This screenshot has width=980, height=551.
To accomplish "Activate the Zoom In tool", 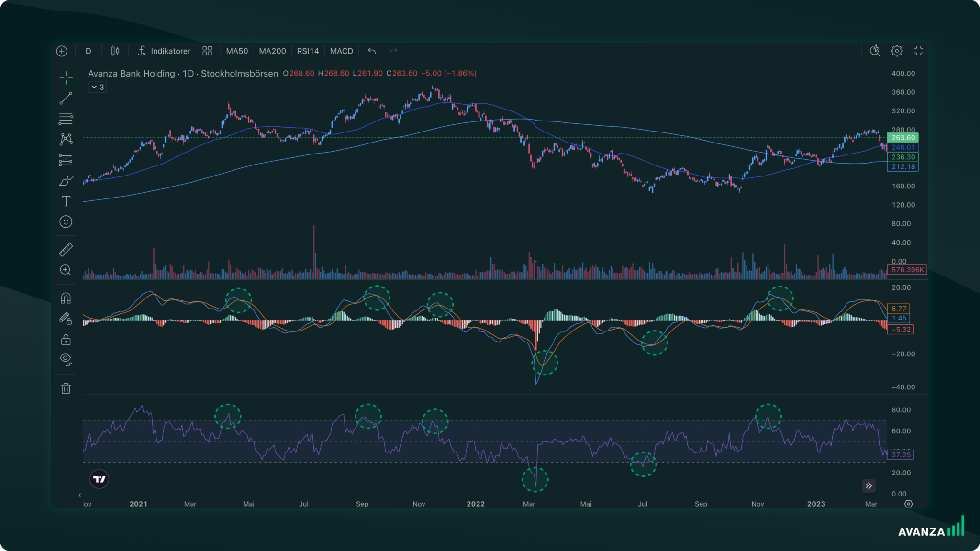I will pos(67,270).
